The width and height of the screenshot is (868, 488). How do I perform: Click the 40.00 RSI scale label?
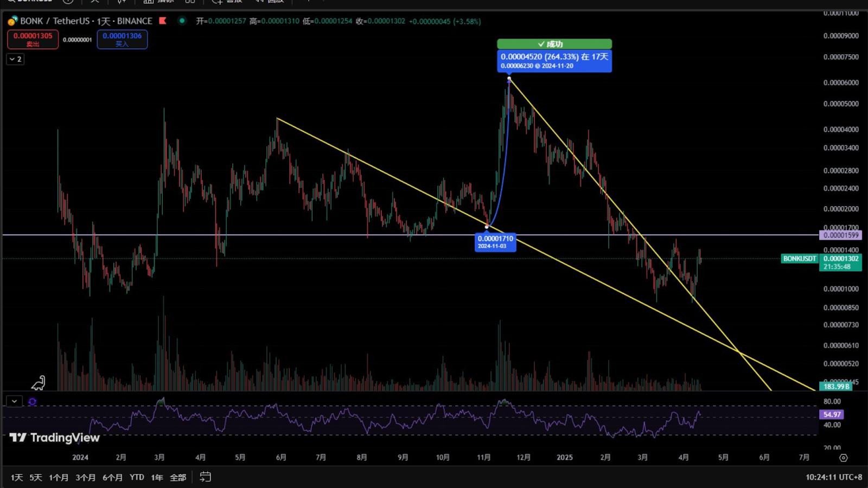832,425
